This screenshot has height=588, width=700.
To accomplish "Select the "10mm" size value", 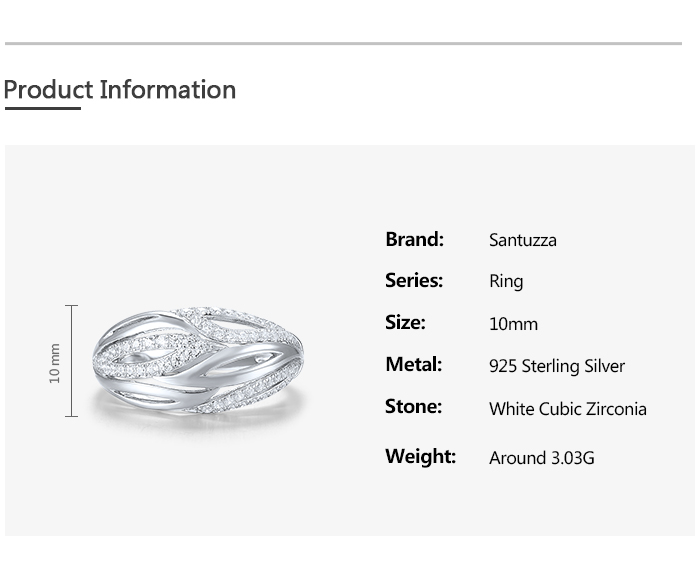I will coord(513,324).
